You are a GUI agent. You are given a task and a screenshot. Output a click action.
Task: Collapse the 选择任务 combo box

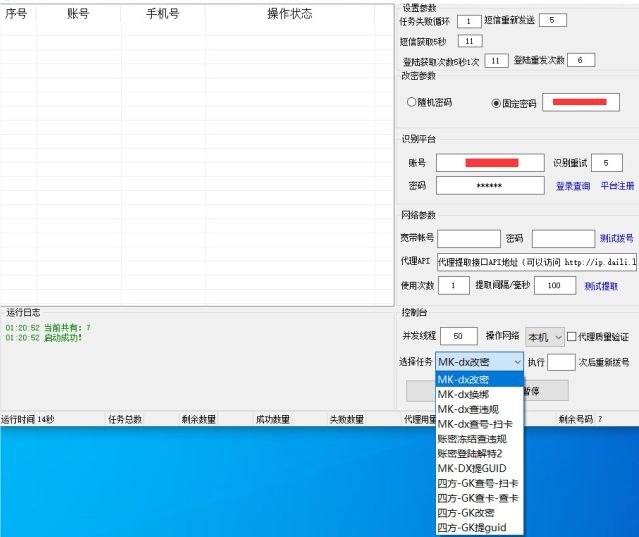(x=516, y=362)
